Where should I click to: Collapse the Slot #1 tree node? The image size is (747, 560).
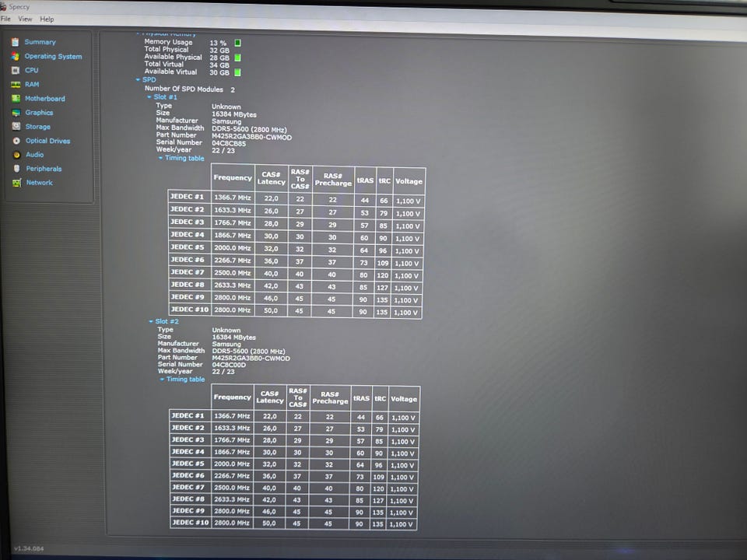pos(149,96)
